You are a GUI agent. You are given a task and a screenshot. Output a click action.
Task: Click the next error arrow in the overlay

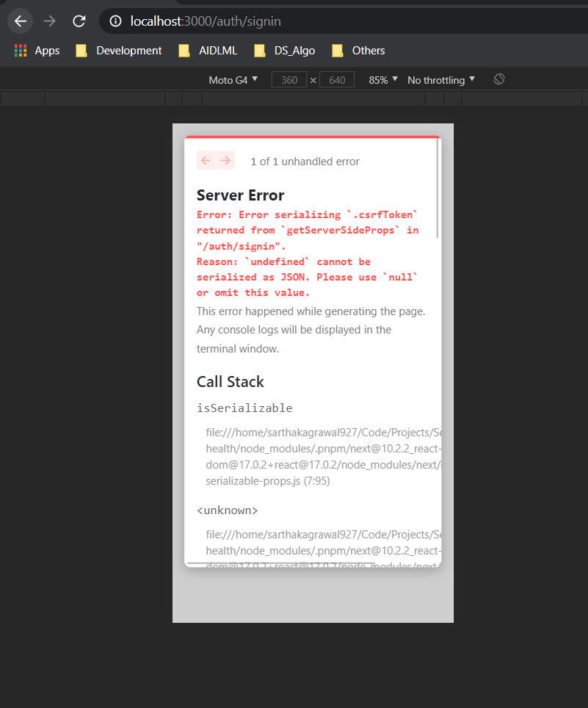225,160
